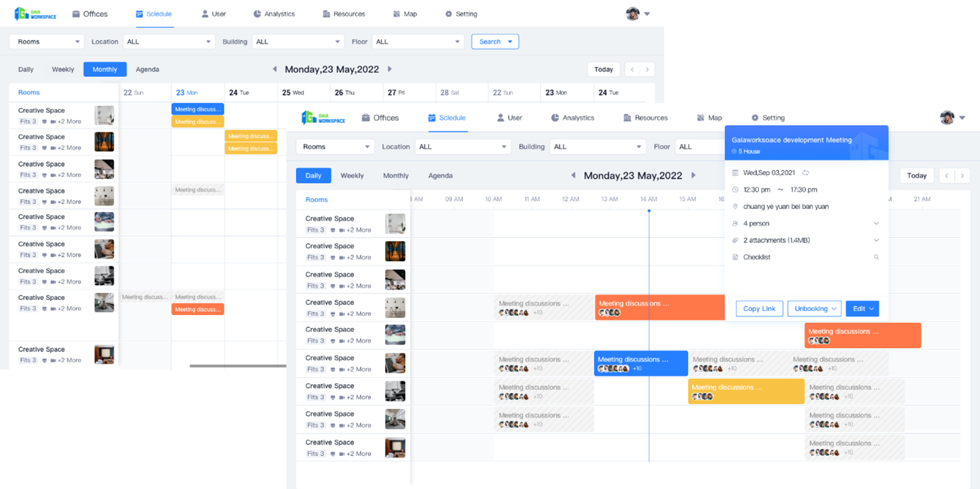Image resolution: width=980 pixels, height=489 pixels.
Task: Click the GAIA Workspace logo
Action: coord(324,118)
